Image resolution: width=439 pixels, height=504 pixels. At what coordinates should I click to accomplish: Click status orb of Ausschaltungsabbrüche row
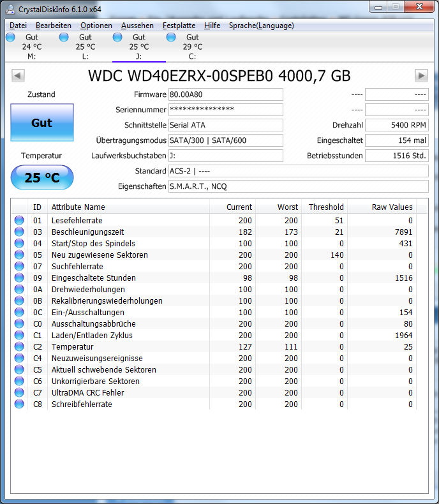tap(19, 323)
